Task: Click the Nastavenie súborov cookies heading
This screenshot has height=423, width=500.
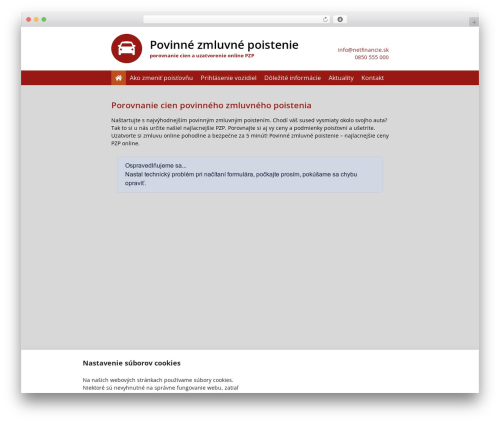Action: [x=131, y=363]
